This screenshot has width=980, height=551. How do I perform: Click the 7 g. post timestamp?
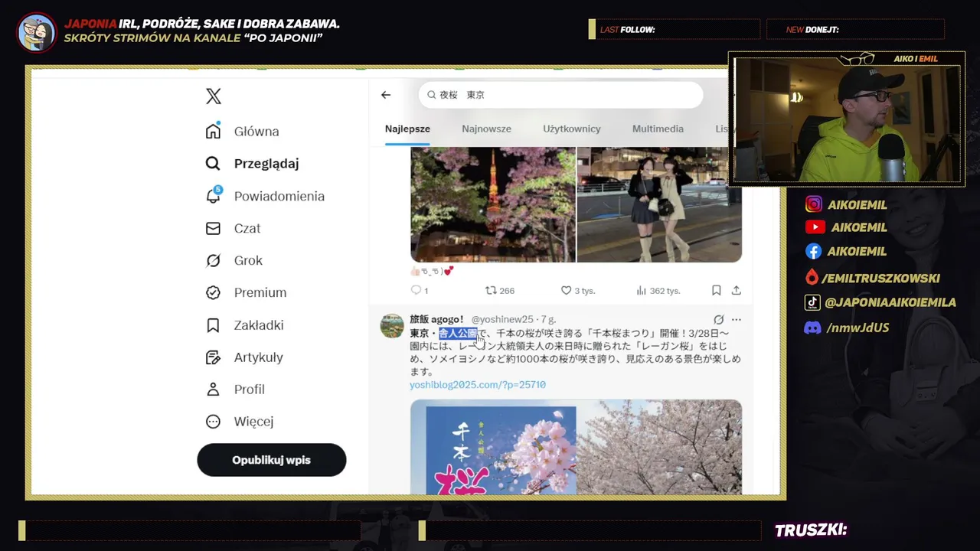click(548, 319)
